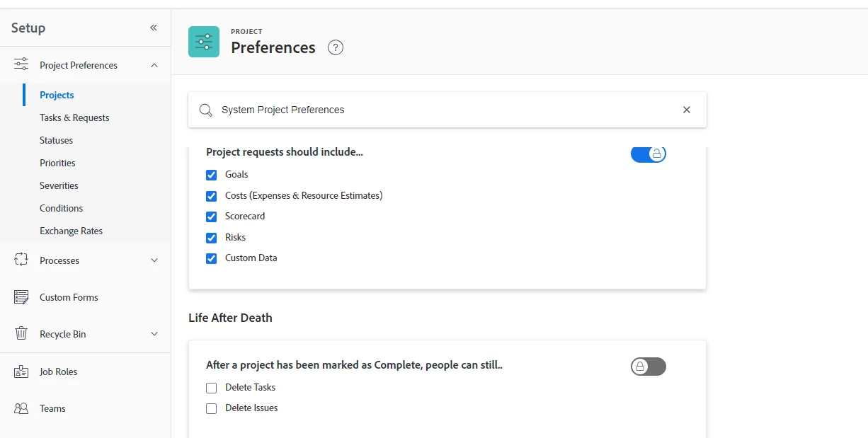Check the Delete Tasks checkbox
This screenshot has width=868, height=438.
(211, 388)
